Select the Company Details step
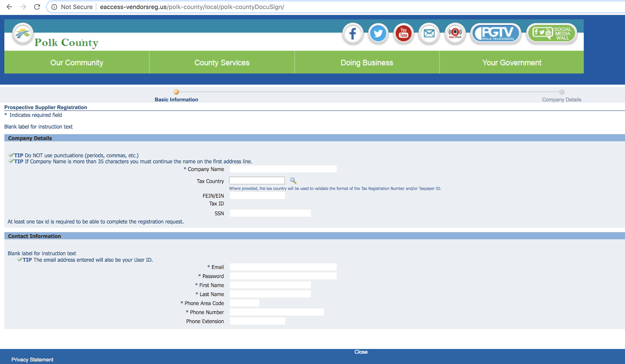This screenshot has height=364, width=625. pyautogui.click(x=562, y=96)
